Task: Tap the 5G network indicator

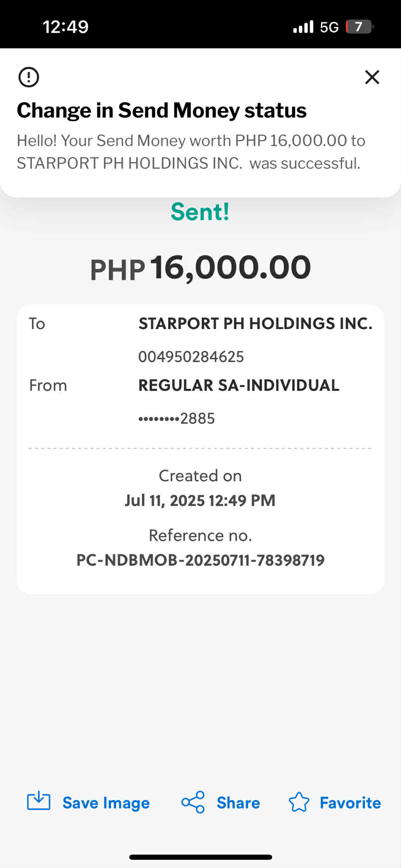Action: (329, 27)
